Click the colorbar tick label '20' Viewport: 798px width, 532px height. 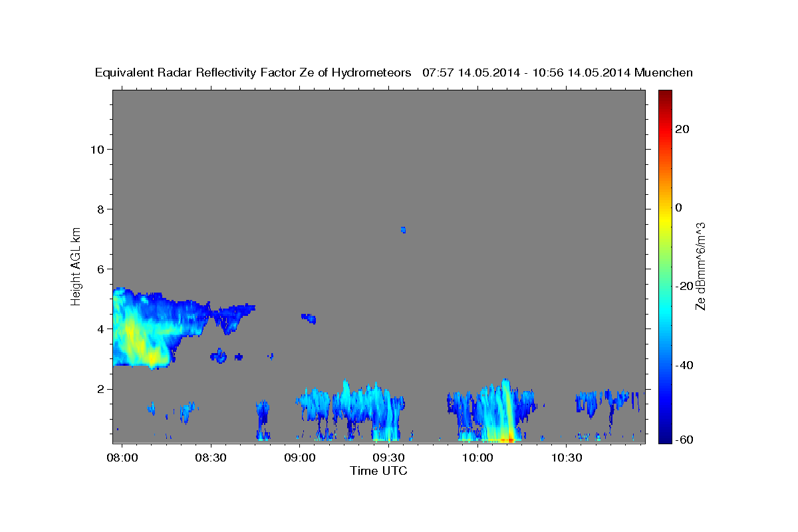tap(682, 129)
